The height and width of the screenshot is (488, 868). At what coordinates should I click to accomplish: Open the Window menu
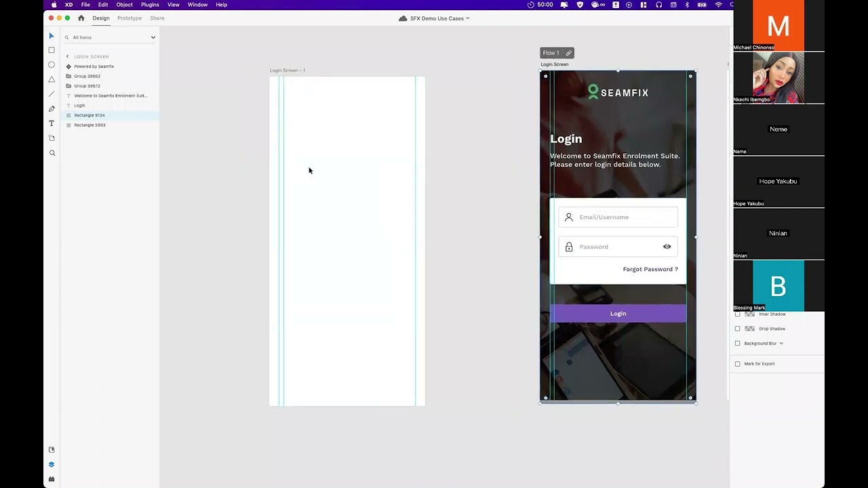[x=197, y=5]
